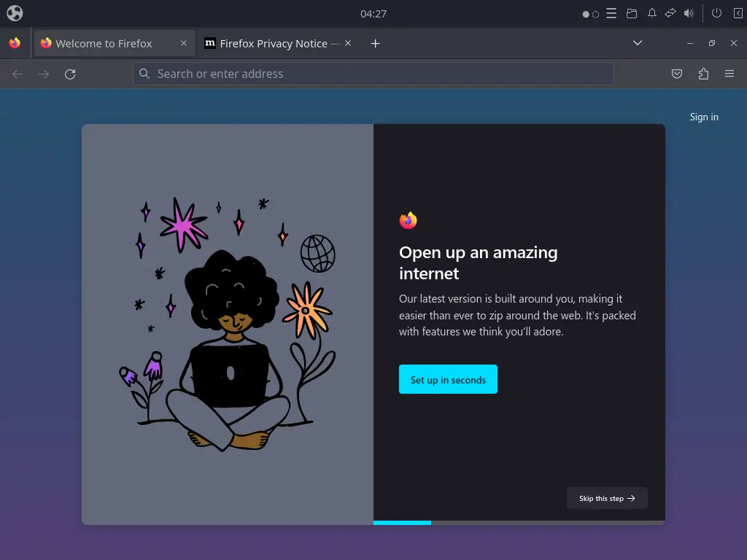Open Save to Pocket icon

pyautogui.click(x=676, y=74)
